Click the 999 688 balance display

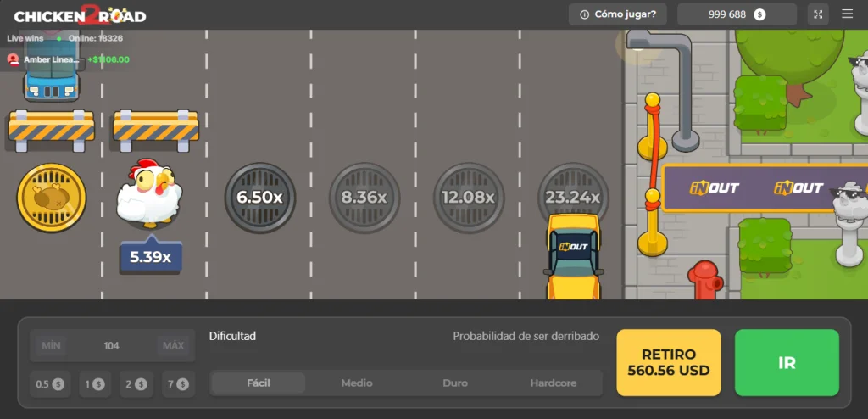737,14
